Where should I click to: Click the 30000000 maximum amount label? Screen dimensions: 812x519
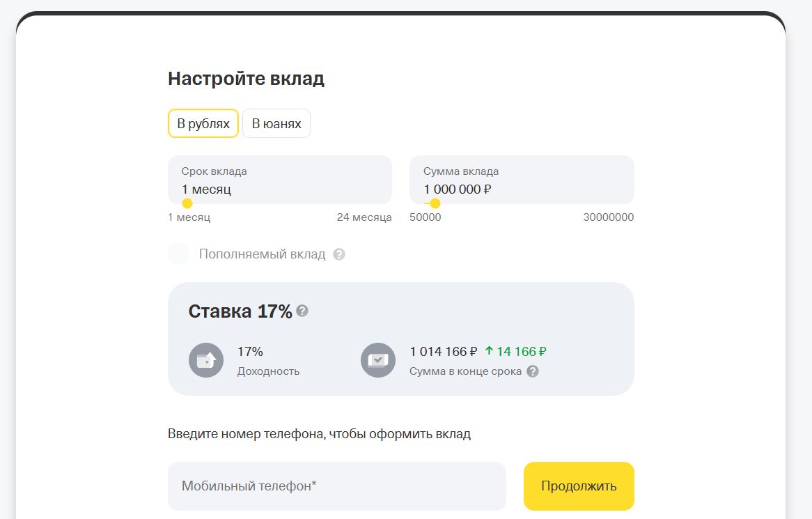(609, 217)
